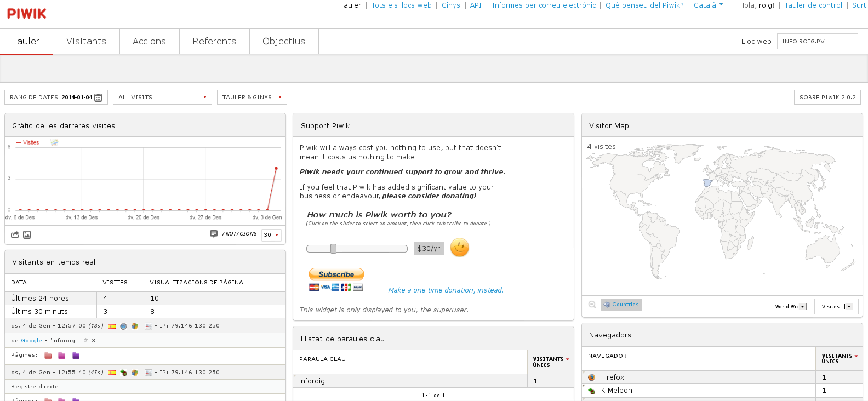Click the K-Meleon icon in Navegadors table
Viewport: 868px width, 401px height.
pyautogui.click(x=592, y=391)
